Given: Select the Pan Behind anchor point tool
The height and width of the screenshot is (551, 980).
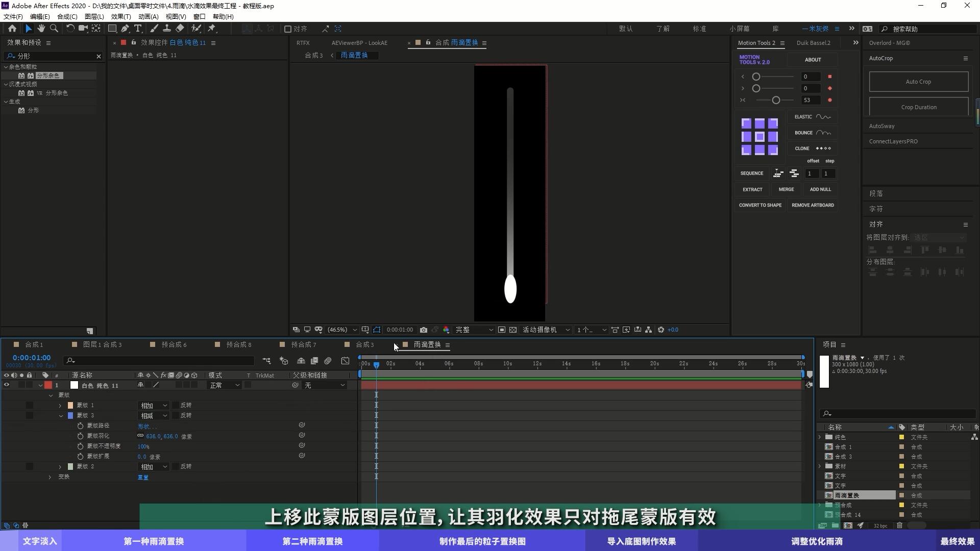Looking at the screenshot, I should point(96,29).
